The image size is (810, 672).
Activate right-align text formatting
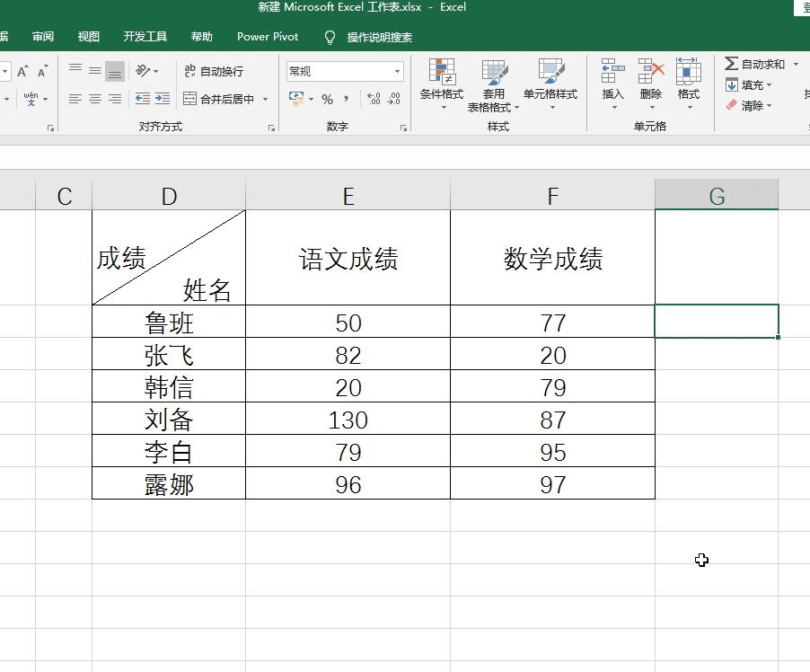(115, 99)
